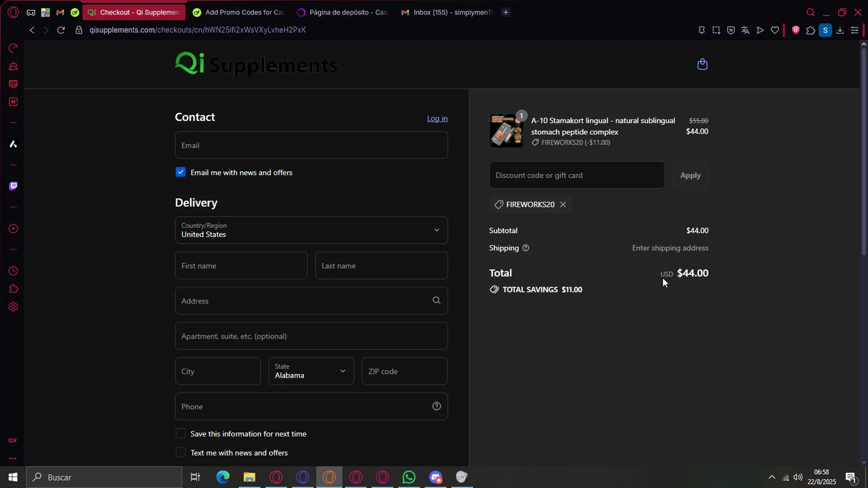Image resolution: width=868 pixels, height=488 pixels.
Task: Show site security lock info
Action: point(79,30)
